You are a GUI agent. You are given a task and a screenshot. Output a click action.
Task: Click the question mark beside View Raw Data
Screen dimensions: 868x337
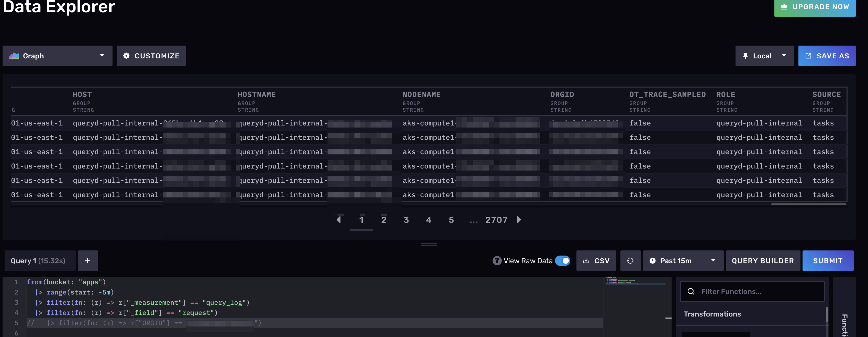pyautogui.click(x=497, y=260)
